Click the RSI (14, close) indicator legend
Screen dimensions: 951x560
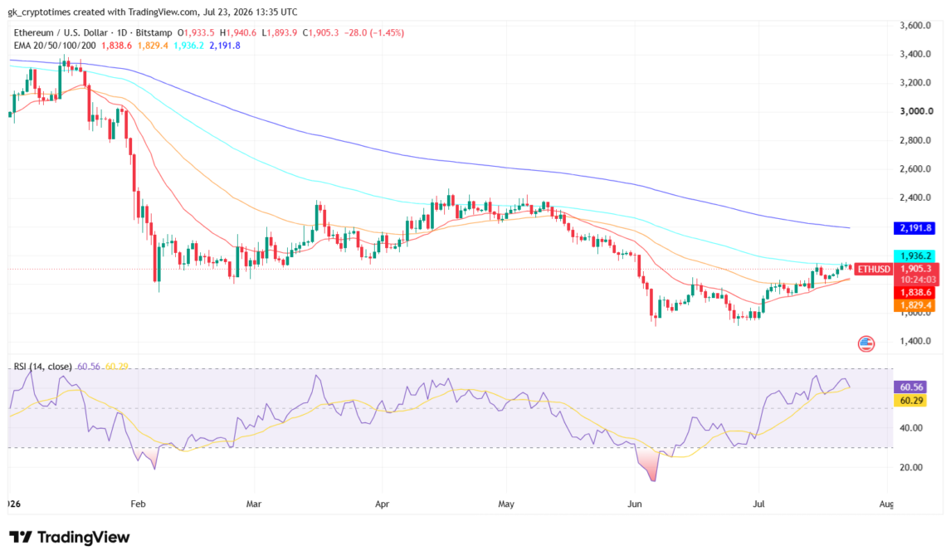point(42,367)
